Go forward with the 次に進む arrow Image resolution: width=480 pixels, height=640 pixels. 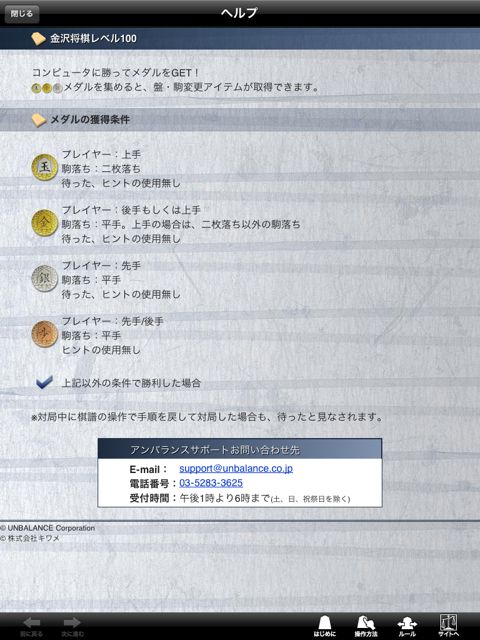coord(72,627)
